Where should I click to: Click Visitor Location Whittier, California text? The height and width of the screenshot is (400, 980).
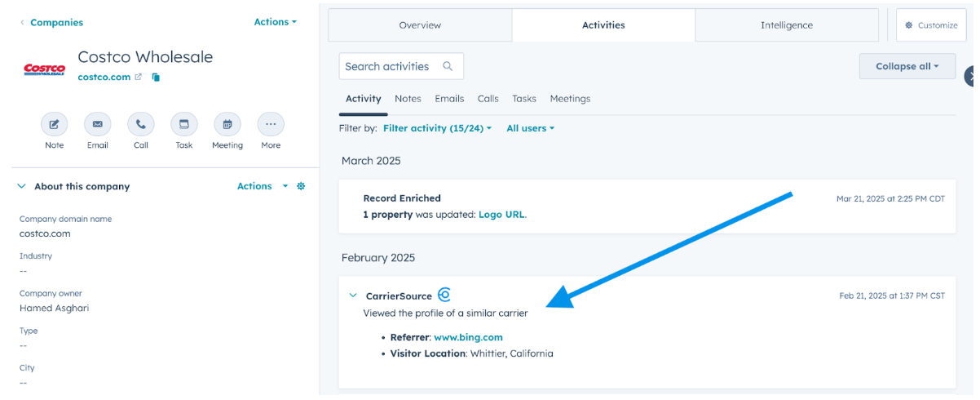472,353
